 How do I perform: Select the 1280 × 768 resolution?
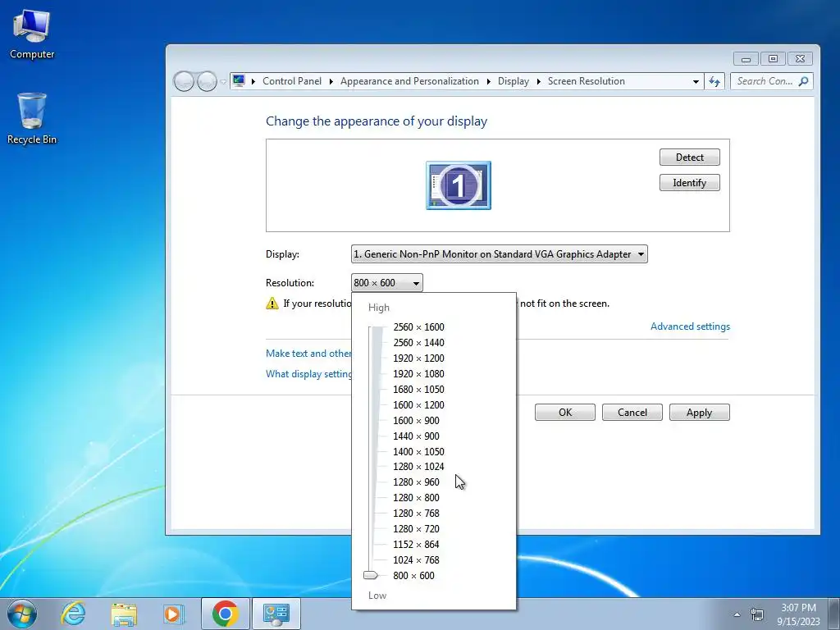[x=416, y=514]
